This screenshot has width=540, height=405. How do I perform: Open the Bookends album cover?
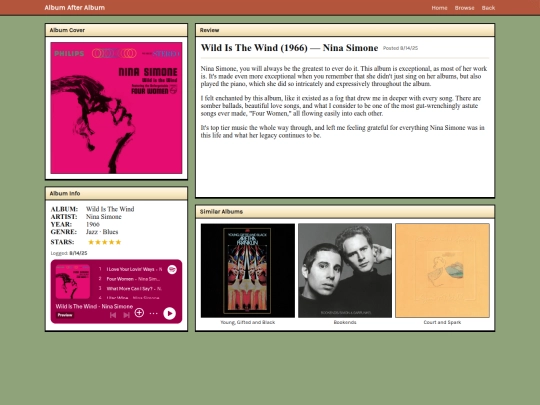pos(345,270)
